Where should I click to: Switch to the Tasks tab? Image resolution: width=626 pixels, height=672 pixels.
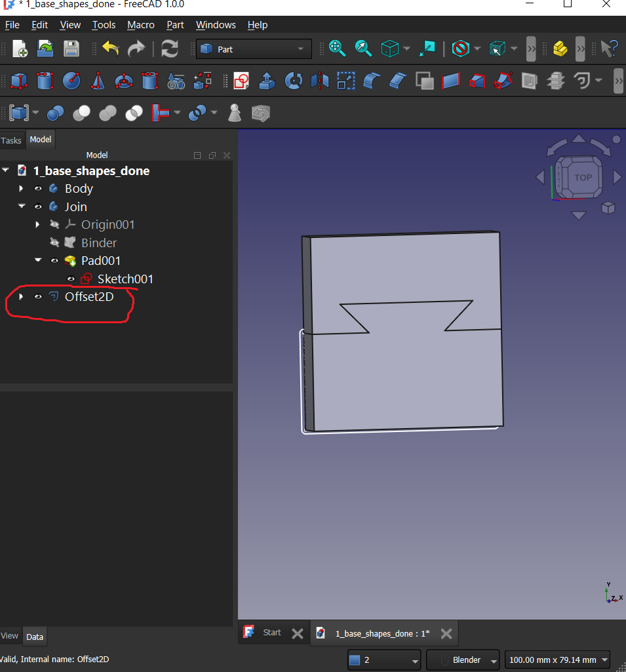[x=11, y=140]
